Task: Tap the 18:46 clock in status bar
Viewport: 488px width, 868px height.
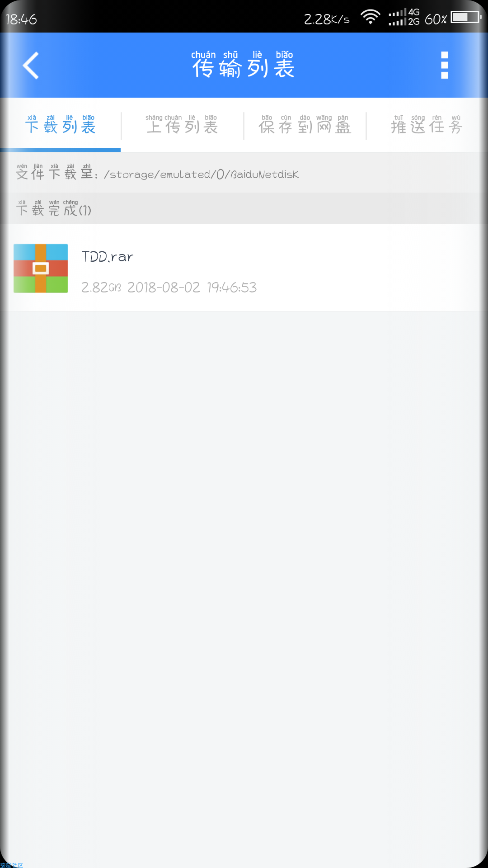Action: tap(21, 19)
